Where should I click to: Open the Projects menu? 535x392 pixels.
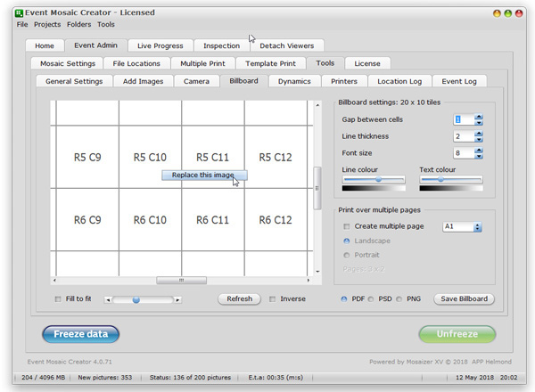pyautogui.click(x=47, y=25)
